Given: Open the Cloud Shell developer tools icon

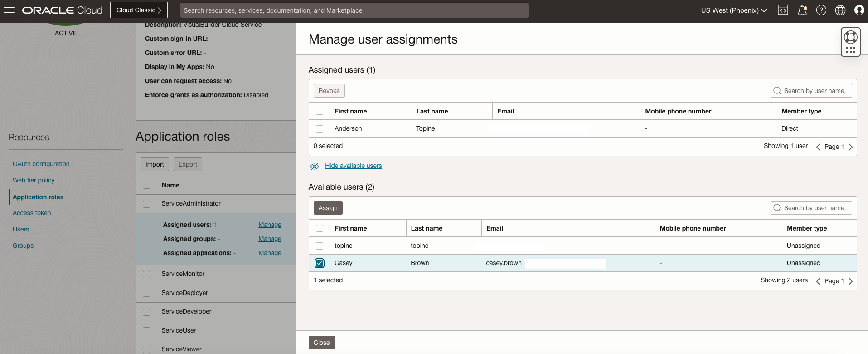Looking at the screenshot, I should tap(783, 10).
